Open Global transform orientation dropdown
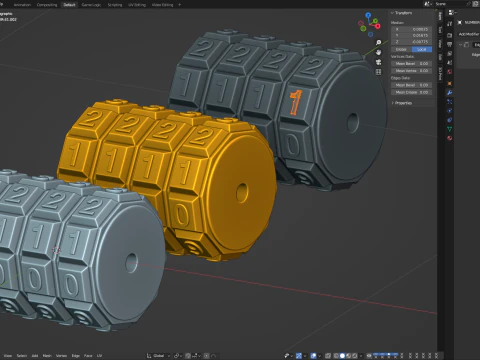 click(158, 356)
